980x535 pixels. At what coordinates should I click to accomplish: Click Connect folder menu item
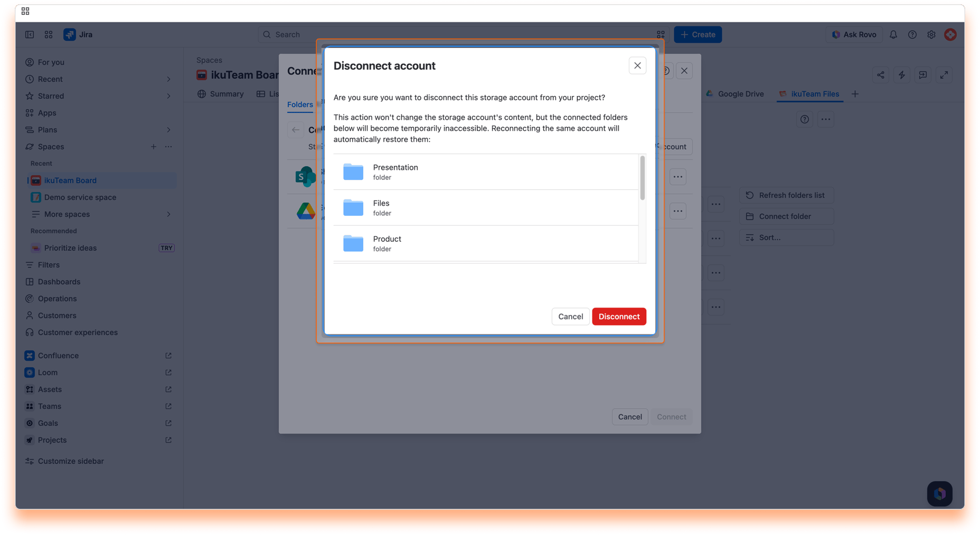click(786, 216)
